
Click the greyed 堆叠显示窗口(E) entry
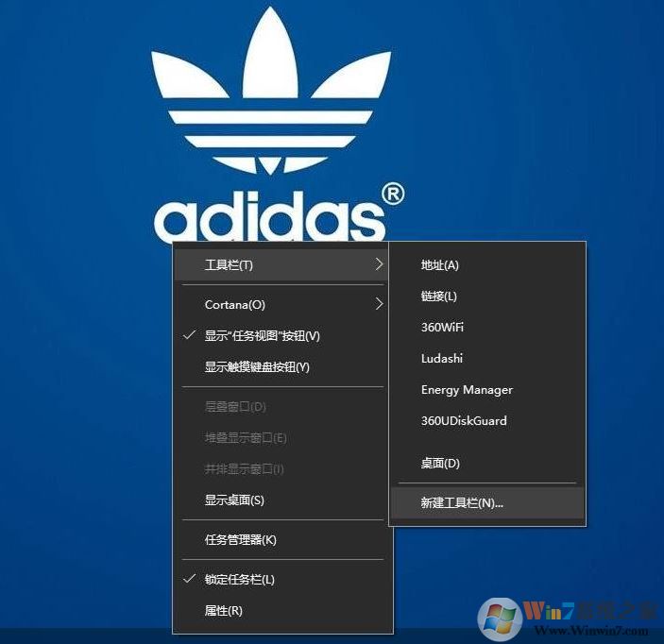tap(281, 438)
